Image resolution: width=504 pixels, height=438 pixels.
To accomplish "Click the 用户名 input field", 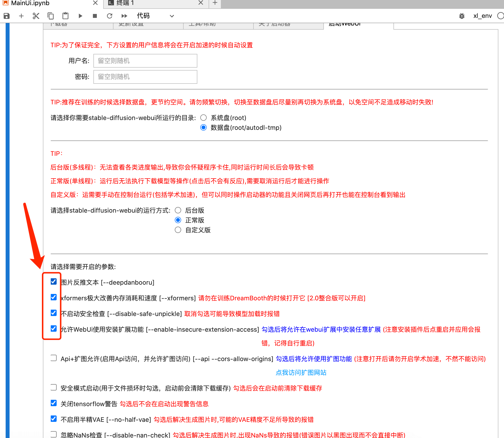I will (145, 61).
